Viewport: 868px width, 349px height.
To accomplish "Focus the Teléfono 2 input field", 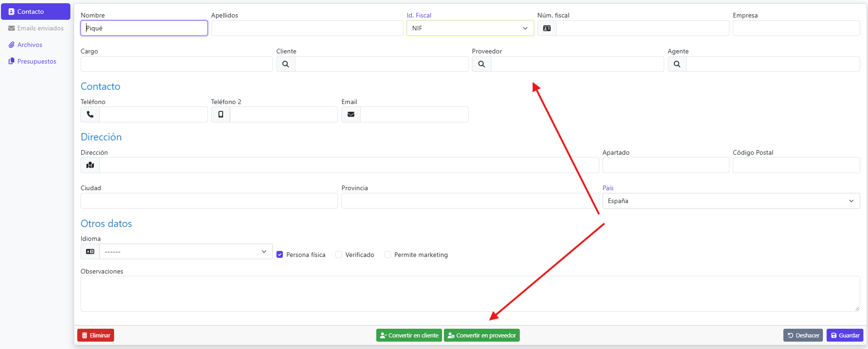I will tap(284, 115).
